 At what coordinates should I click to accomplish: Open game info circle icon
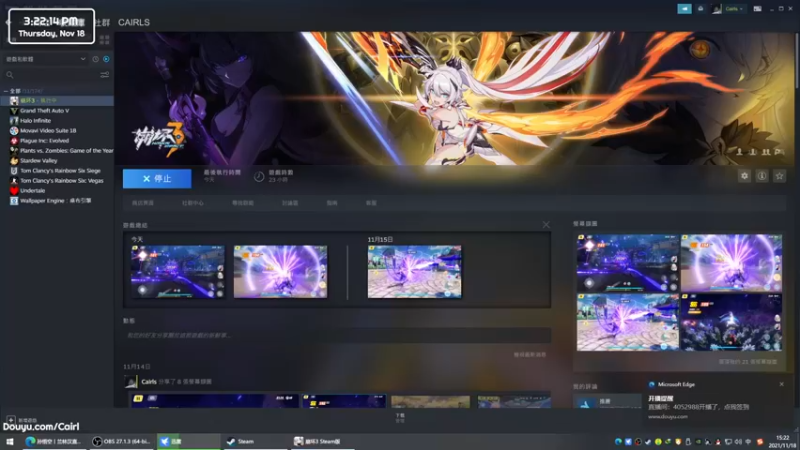762,176
